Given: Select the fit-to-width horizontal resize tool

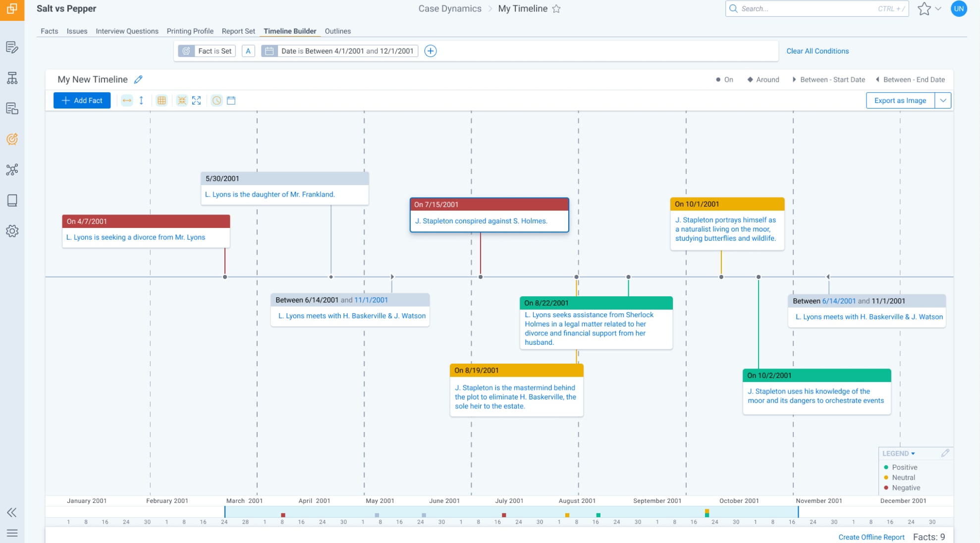Looking at the screenshot, I should click(x=127, y=100).
